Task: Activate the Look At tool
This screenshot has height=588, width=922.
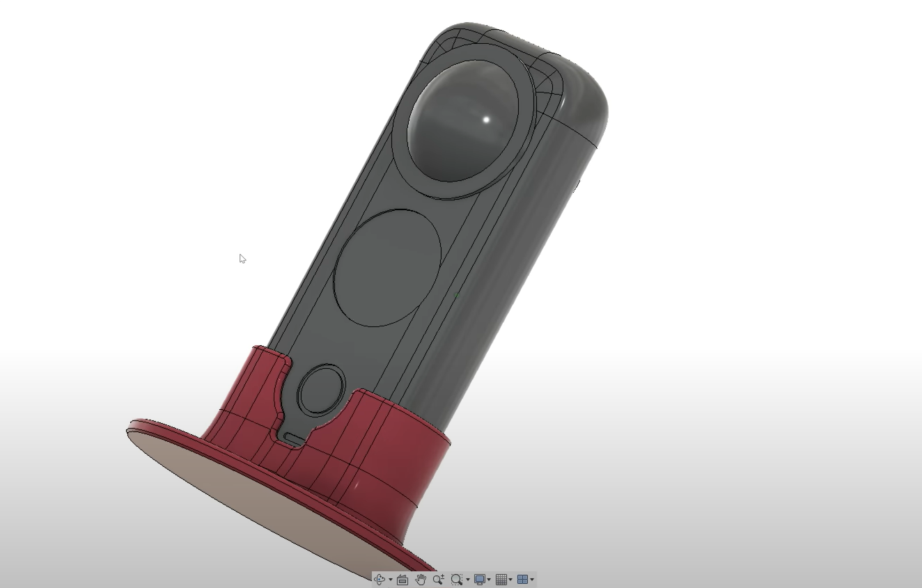Action: coord(403,579)
